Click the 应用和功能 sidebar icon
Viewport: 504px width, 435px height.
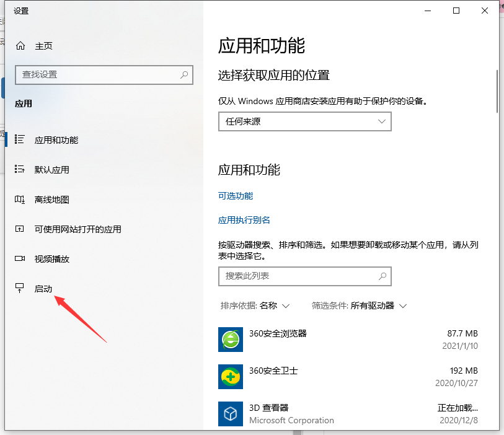click(19, 140)
